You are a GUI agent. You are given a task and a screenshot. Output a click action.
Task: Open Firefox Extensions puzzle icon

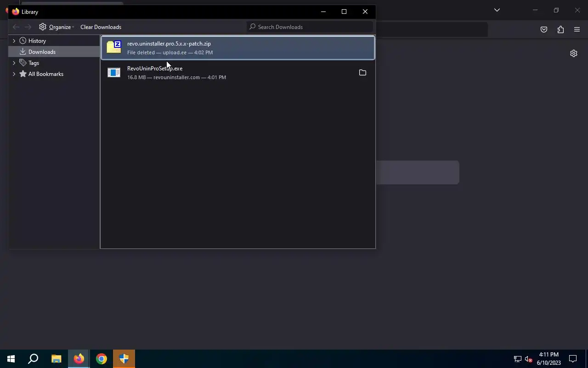pos(560,29)
